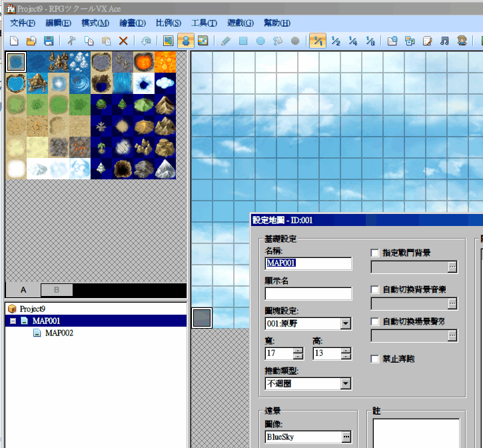This screenshot has width=483, height=448.
Task: Open the Database toolbar icon
Action: tap(392, 41)
